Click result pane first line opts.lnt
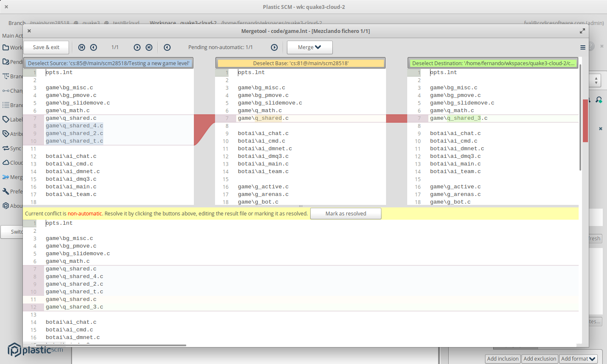 (59, 223)
